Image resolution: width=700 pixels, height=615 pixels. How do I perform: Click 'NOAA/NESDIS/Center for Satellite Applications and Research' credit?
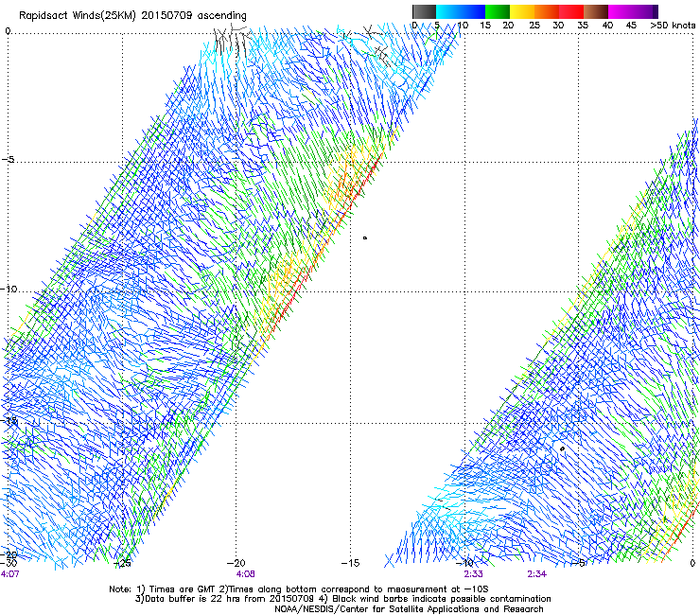(409, 609)
